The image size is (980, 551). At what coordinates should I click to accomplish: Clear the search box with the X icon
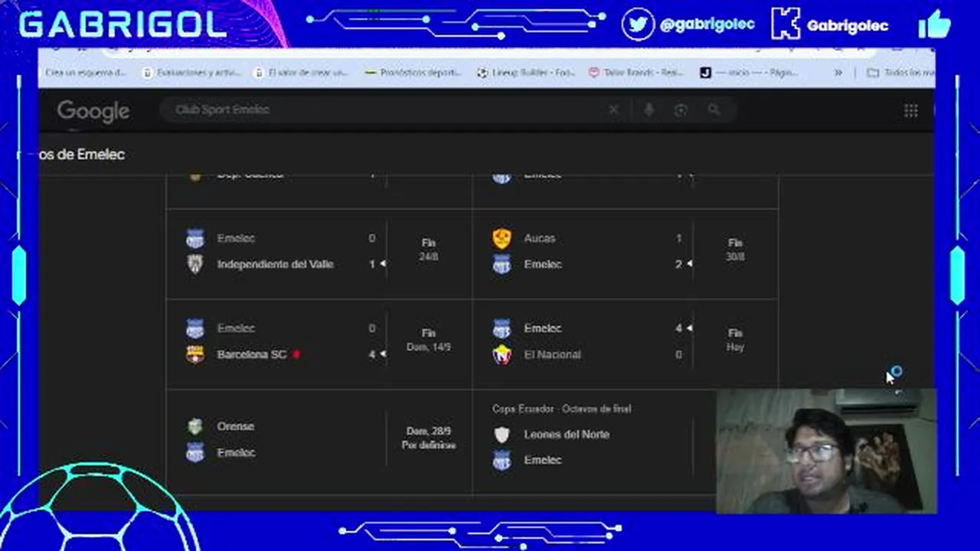point(613,110)
